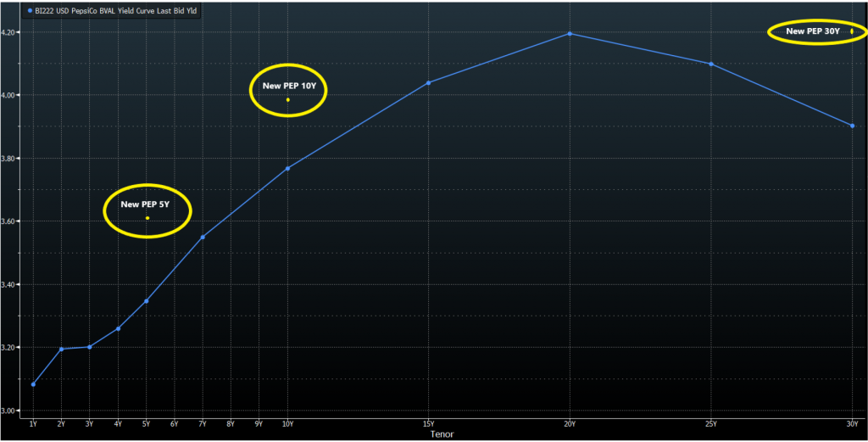Click the 10Y tick label on tenor axis
This screenshot has height=442, width=868.
point(287,422)
